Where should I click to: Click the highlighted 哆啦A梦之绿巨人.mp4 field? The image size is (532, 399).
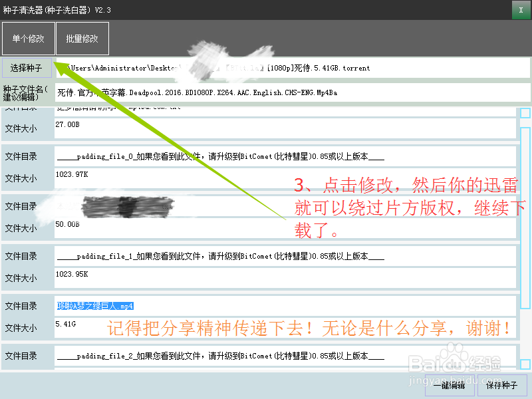coord(285,306)
